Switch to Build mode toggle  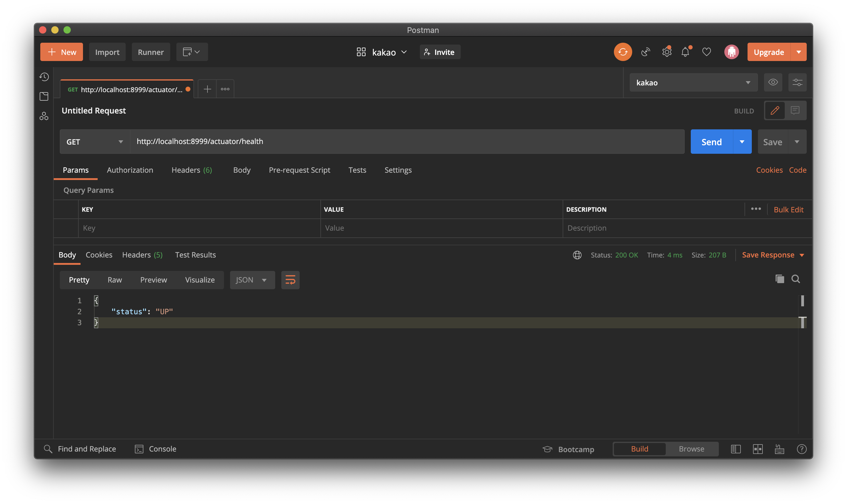[640, 449]
